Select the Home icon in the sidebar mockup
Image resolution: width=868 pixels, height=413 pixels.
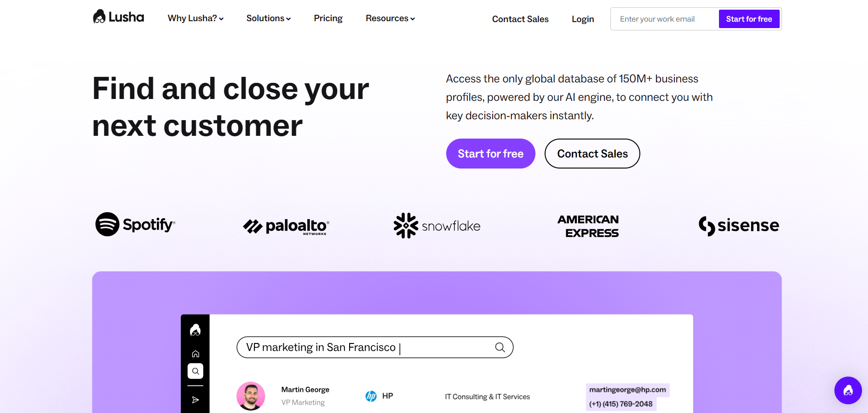[x=195, y=354]
